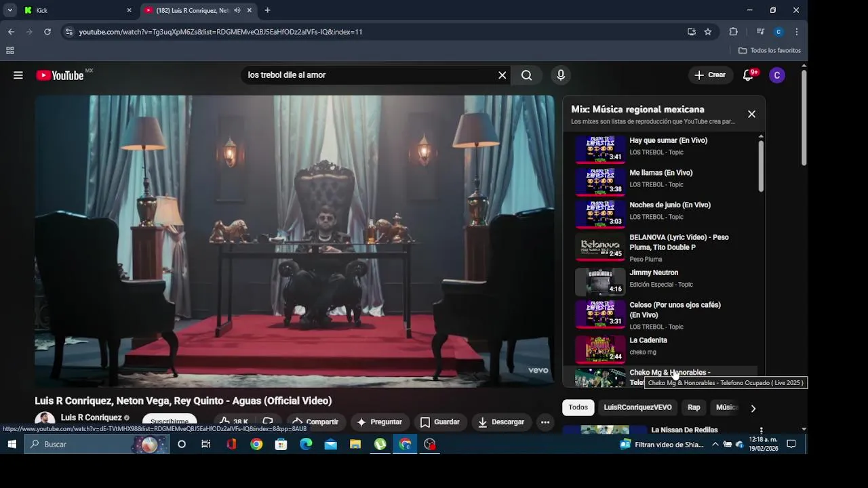Screen dimensions: 868x488
Task: Close the YouTube browser tab
Action: tap(250, 10)
